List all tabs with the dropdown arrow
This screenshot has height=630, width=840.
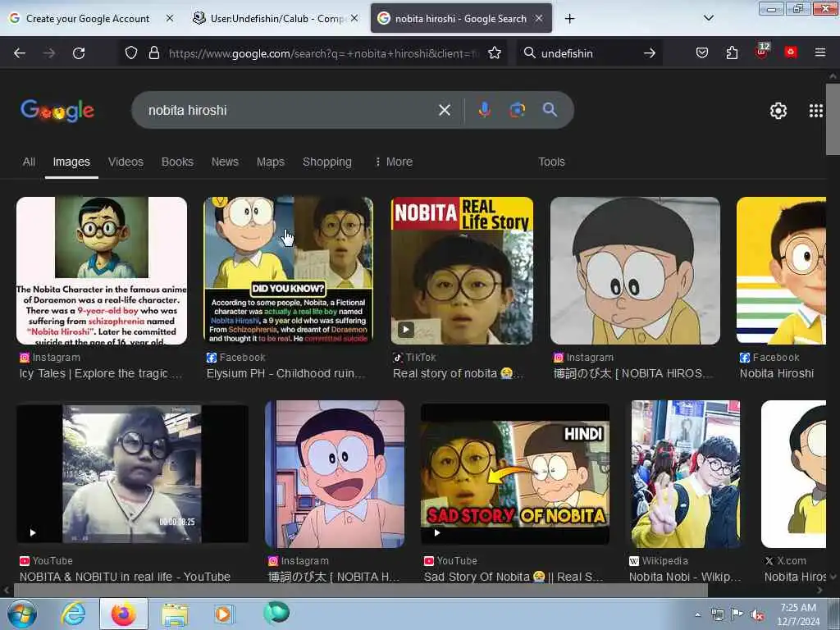(708, 18)
